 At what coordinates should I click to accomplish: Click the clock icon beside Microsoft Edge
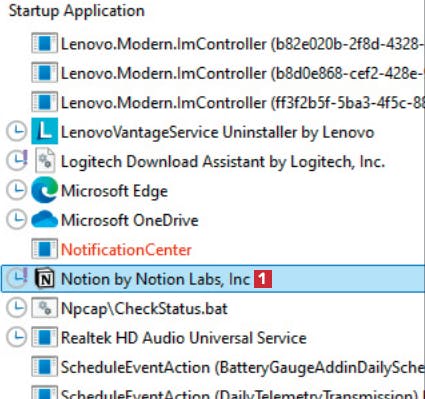[16, 190]
